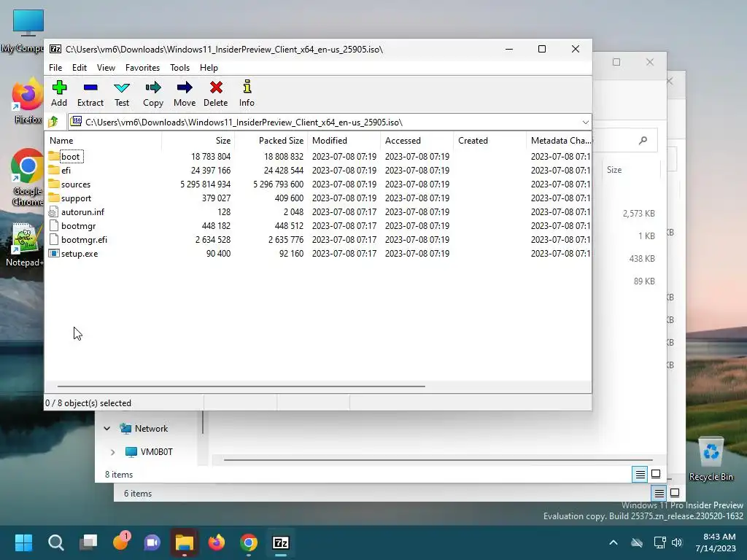
Task: Click the '0 / 8 object(s) selected' status
Action: point(88,402)
